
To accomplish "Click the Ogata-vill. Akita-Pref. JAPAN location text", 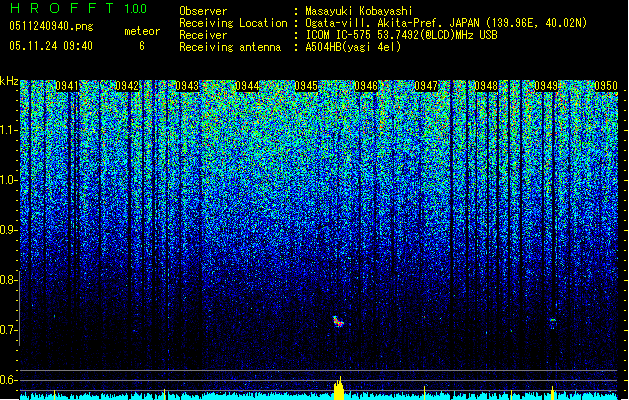I will 446,23.
